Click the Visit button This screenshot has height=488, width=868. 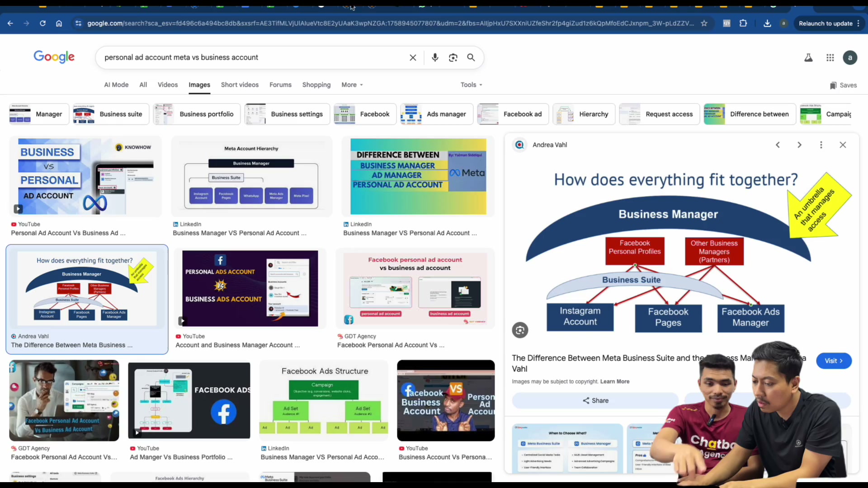pyautogui.click(x=834, y=361)
